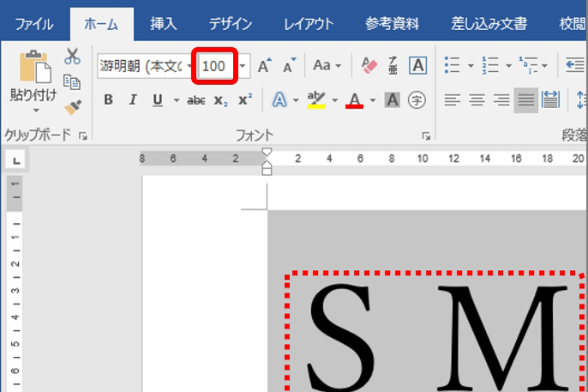Activate the Format Painter brush icon

coord(72,107)
